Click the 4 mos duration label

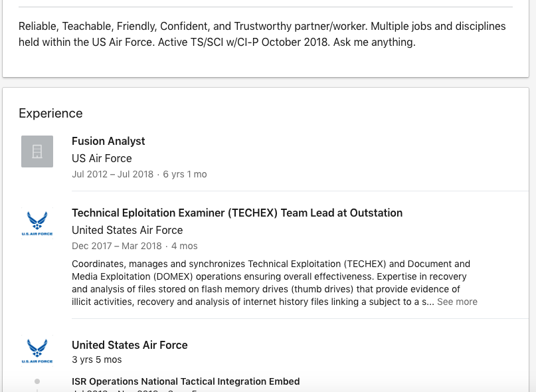pyautogui.click(x=184, y=246)
